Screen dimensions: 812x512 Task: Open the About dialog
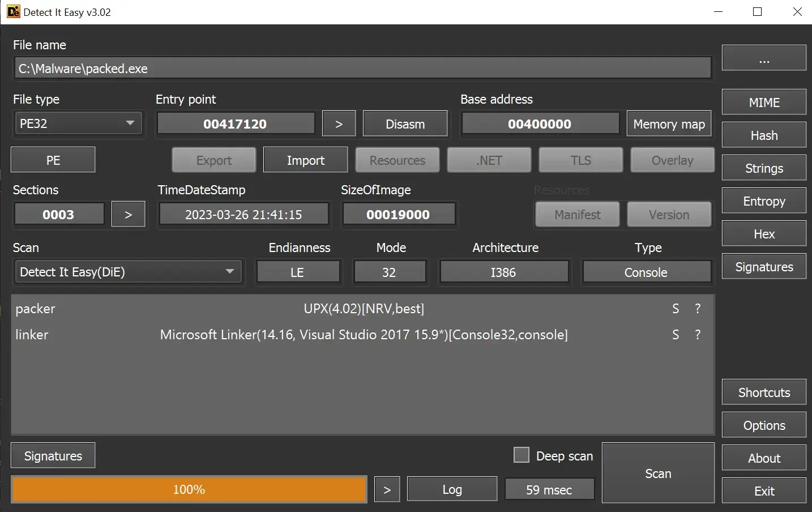(x=764, y=458)
